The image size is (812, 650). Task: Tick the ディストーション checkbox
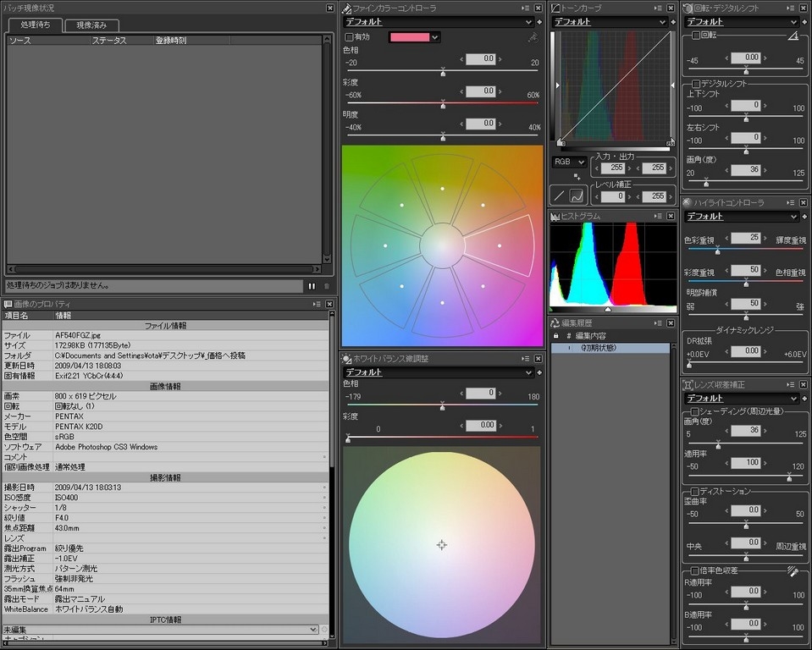pyautogui.click(x=696, y=491)
